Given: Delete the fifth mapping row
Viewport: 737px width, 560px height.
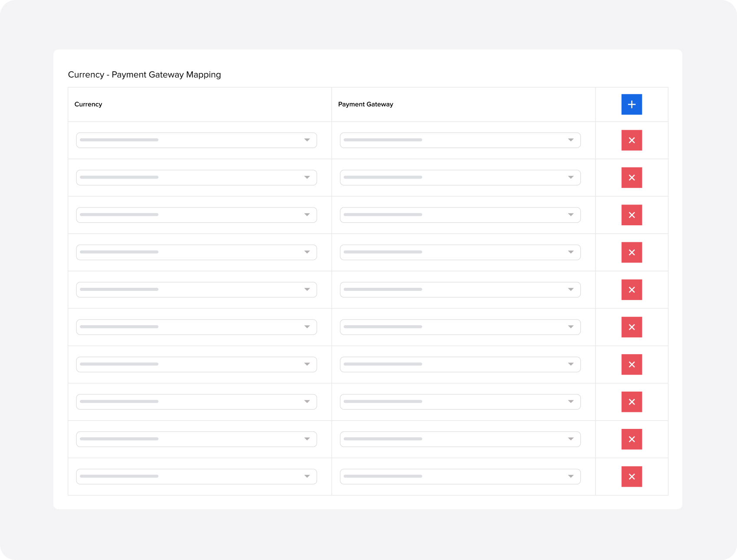Looking at the screenshot, I should [x=632, y=290].
